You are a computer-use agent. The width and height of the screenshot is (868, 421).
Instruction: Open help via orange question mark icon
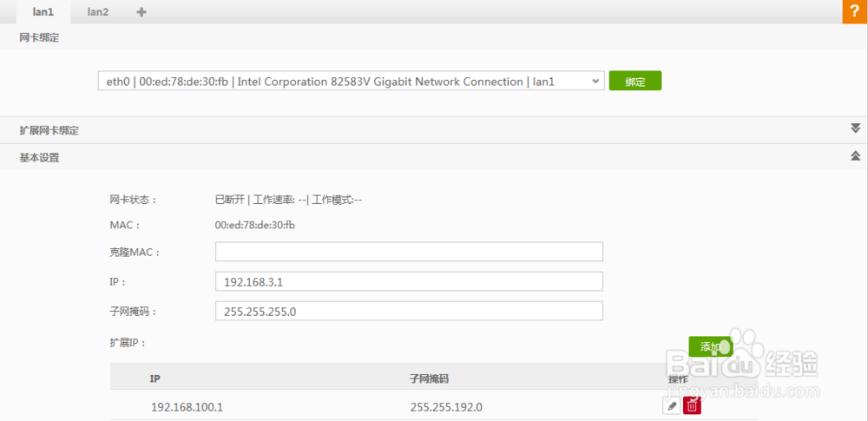click(x=854, y=12)
